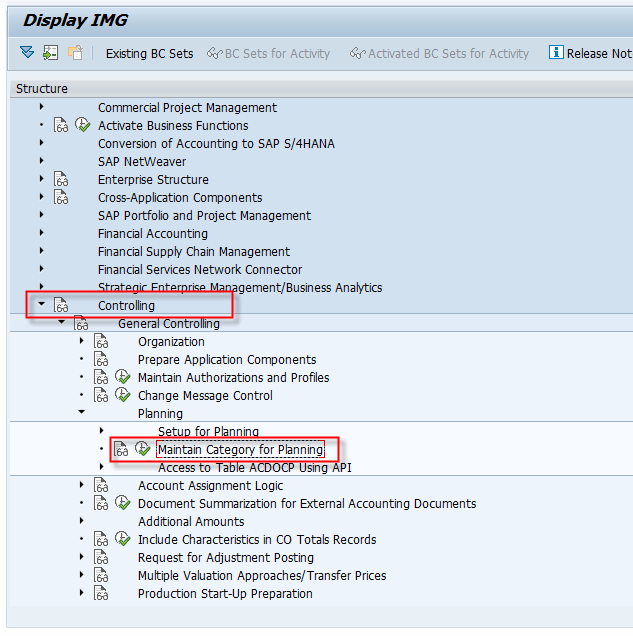
Task: Open documentation icon for Change Message Control
Action: tap(101, 395)
